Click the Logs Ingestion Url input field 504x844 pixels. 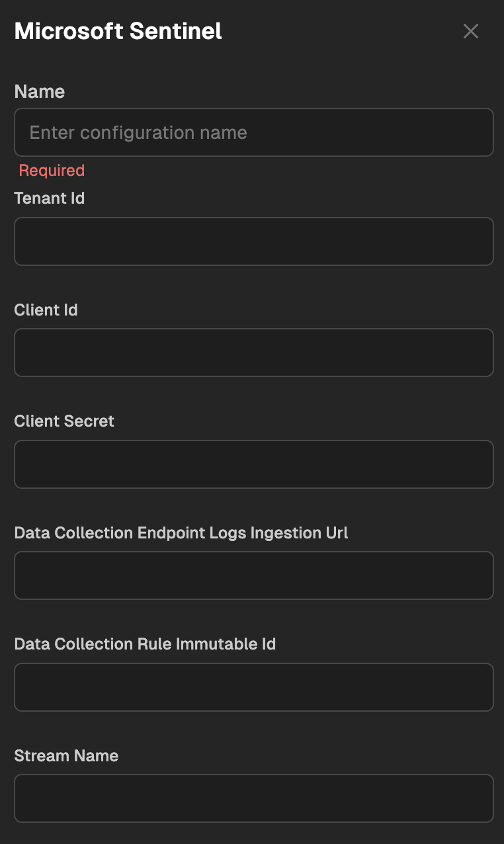coord(254,575)
